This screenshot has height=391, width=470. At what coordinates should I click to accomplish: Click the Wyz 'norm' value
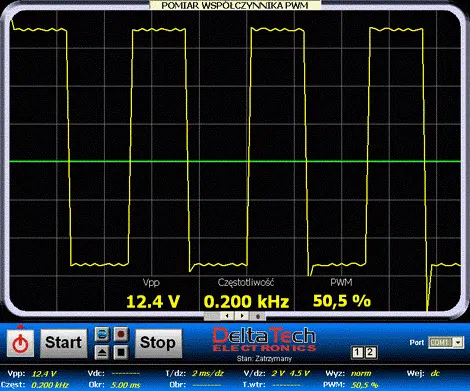coord(361,373)
